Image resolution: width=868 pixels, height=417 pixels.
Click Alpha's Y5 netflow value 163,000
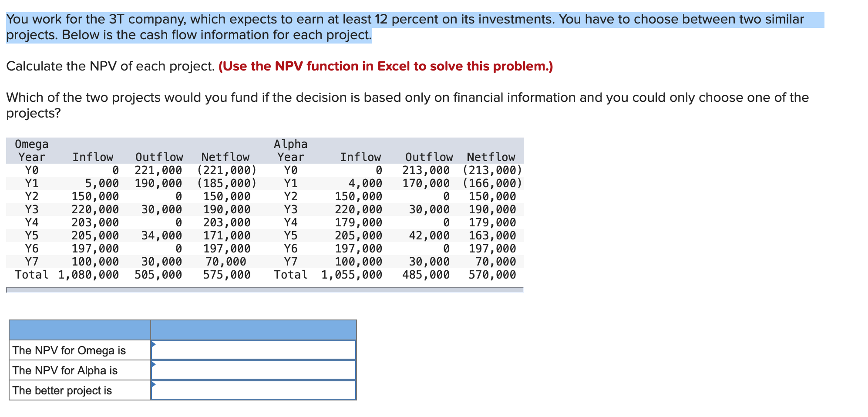[492, 235]
